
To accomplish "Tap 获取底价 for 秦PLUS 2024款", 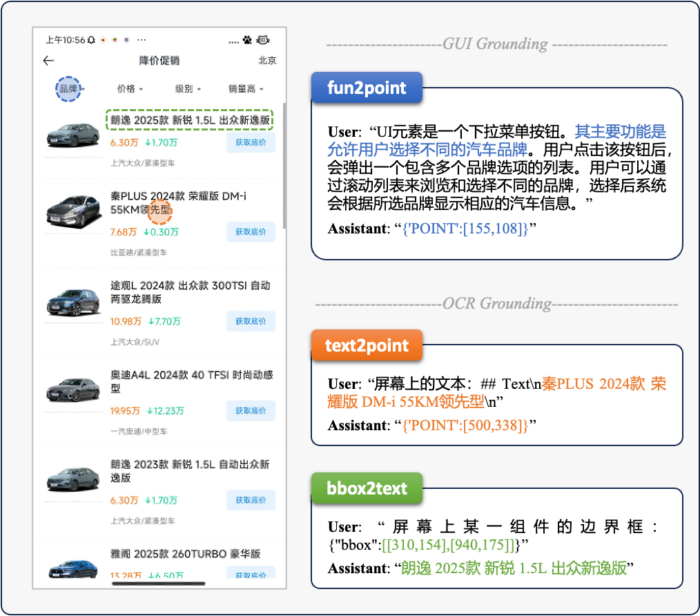I will pyautogui.click(x=251, y=232).
